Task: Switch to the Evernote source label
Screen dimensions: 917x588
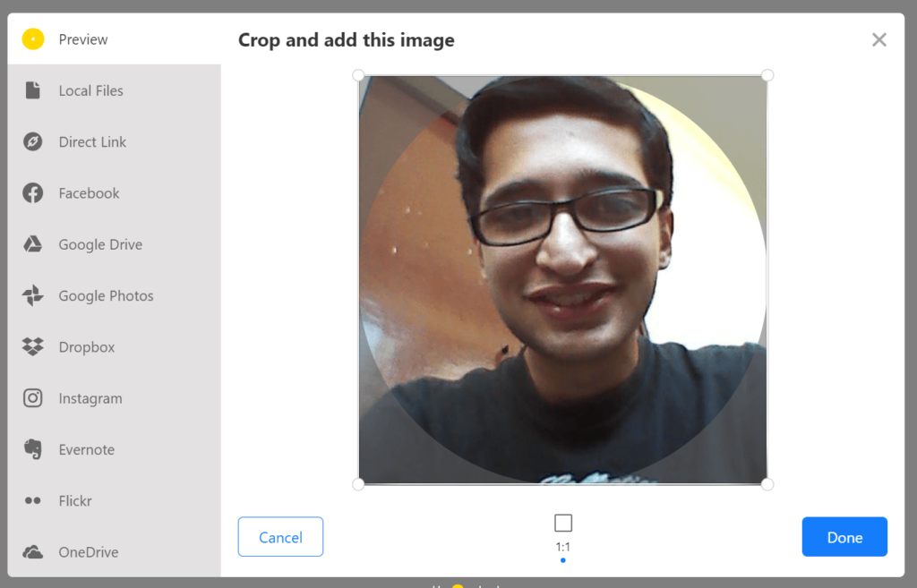Action: coord(87,449)
